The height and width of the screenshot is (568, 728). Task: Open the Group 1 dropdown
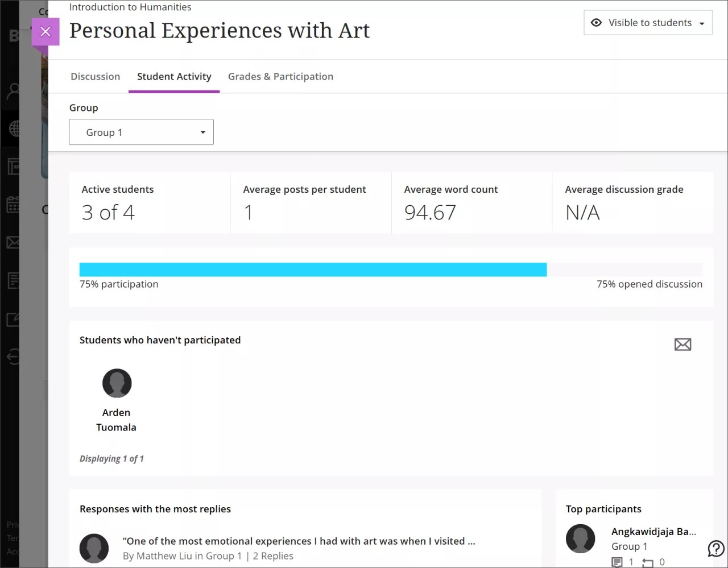[x=141, y=132]
